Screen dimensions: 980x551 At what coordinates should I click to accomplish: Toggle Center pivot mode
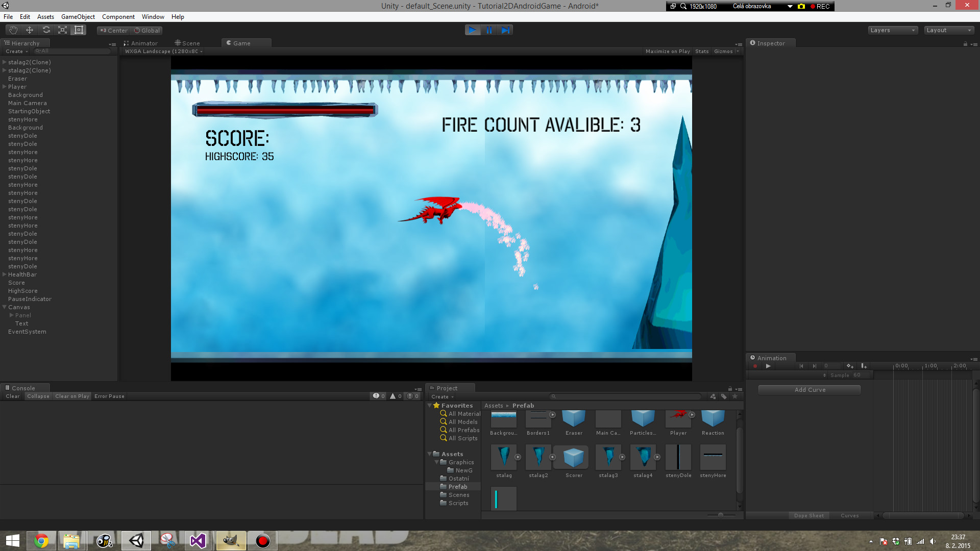point(113,30)
